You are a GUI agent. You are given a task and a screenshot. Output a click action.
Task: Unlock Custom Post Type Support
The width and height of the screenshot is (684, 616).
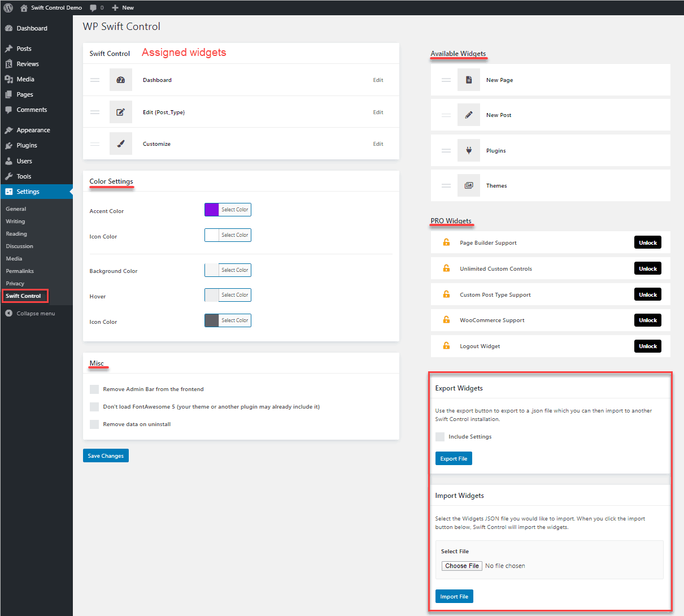(x=648, y=294)
